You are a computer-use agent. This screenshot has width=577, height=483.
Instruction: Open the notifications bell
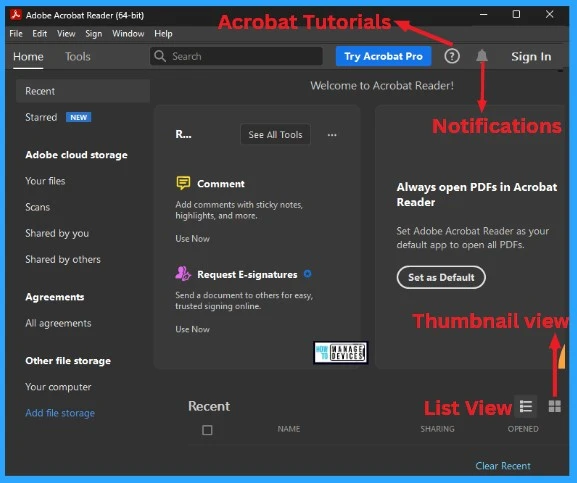click(x=482, y=56)
